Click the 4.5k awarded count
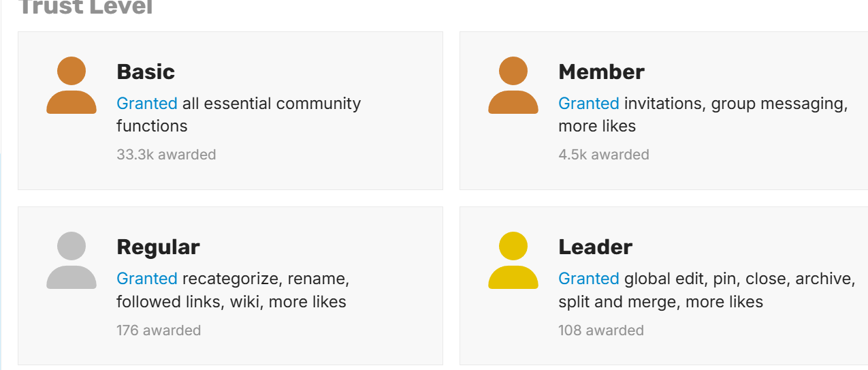868x370 pixels. (x=604, y=155)
